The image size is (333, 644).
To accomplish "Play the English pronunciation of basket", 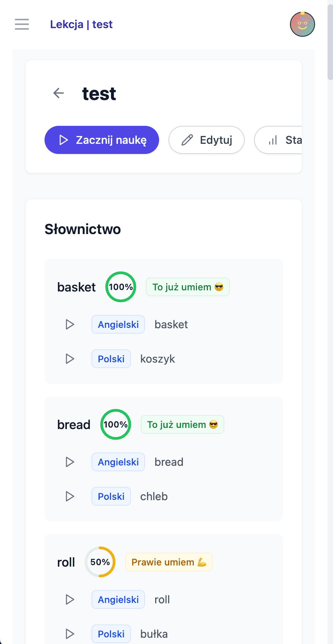I will [70, 324].
